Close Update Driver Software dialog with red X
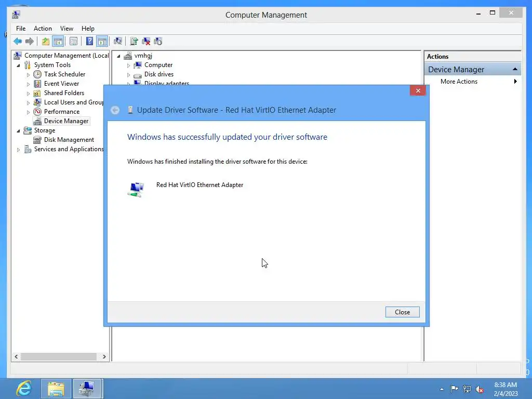 (x=418, y=90)
